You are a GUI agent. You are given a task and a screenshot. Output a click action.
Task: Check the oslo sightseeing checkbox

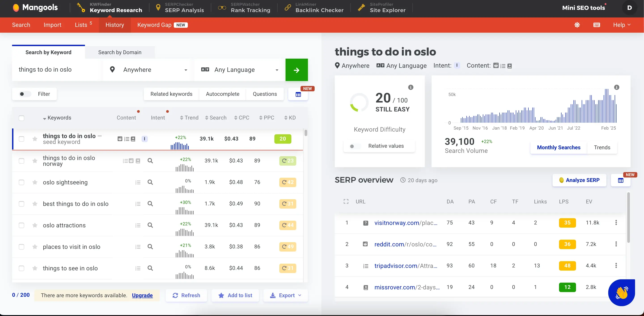21,182
